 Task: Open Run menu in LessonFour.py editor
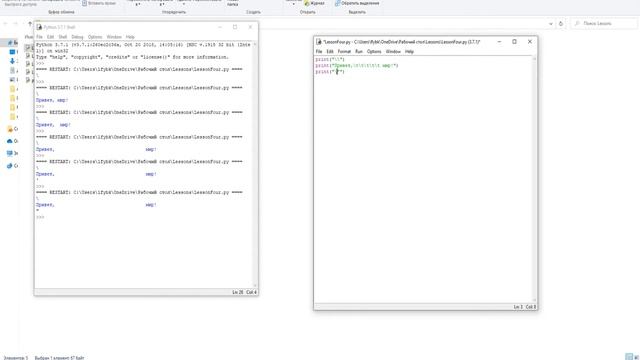pos(359,52)
